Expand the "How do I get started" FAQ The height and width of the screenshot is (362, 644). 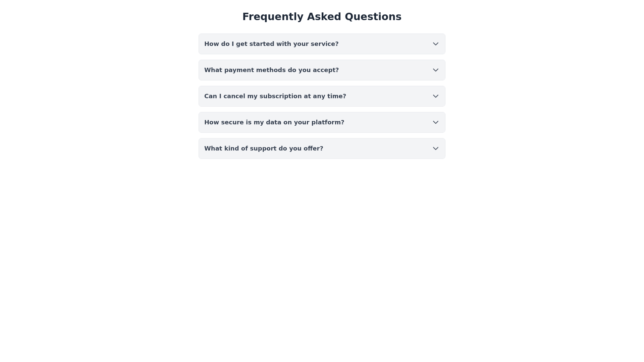pos(322,44)
